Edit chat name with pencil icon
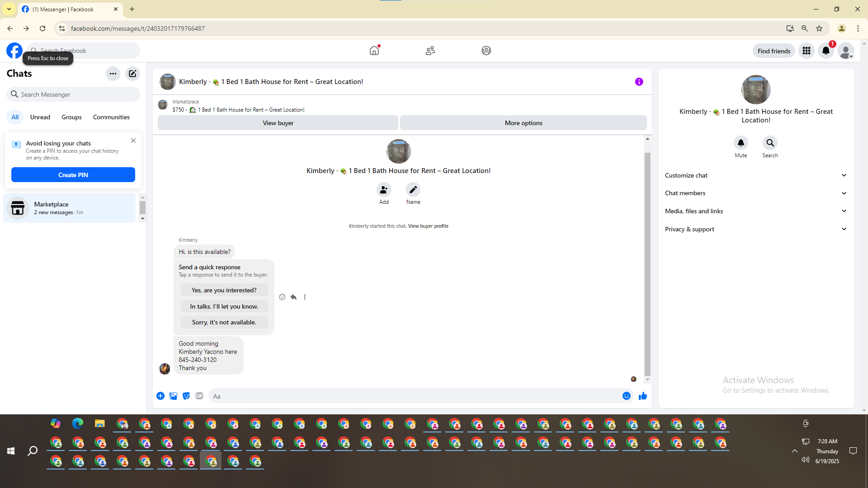 point(413,190)
